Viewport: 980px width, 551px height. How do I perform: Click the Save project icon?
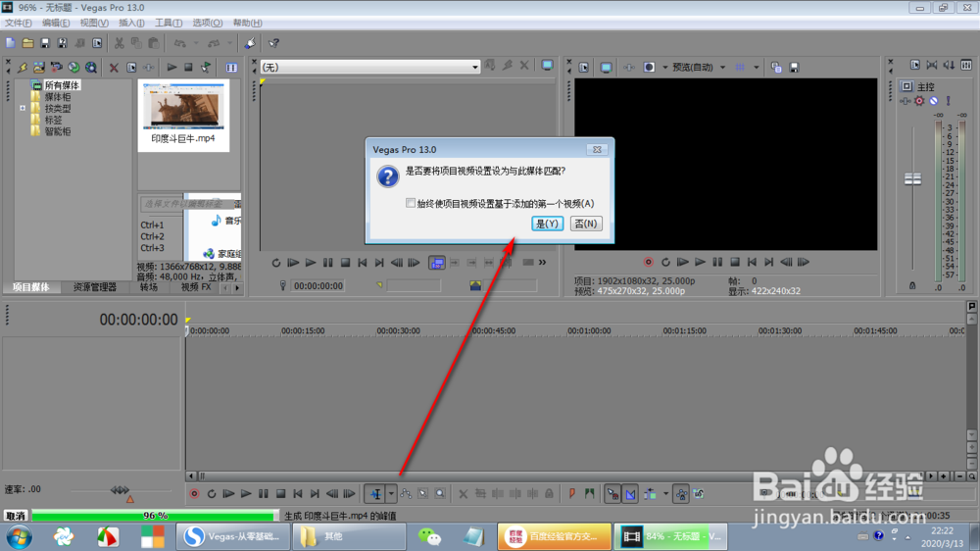pos(45,43)
